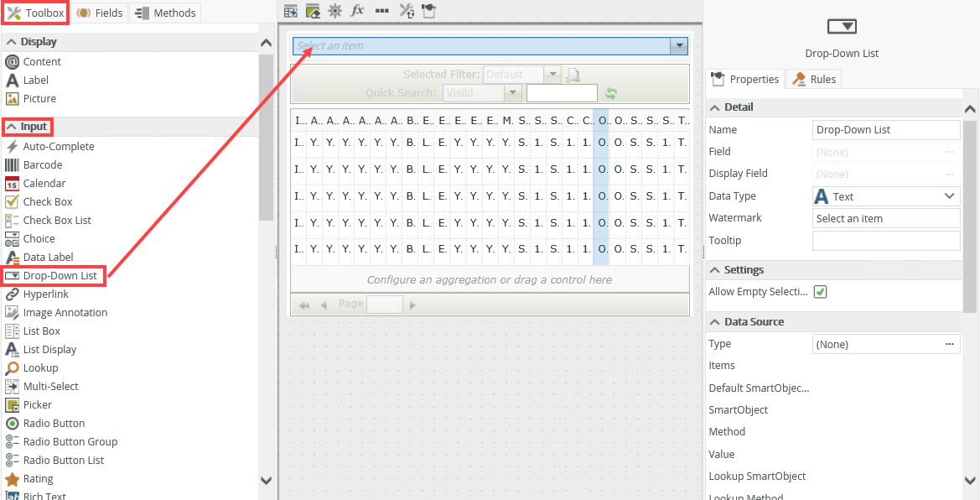This screenshot has width=980, height=500.
Task: Select the Rating control icon
Action: [12, 479]
